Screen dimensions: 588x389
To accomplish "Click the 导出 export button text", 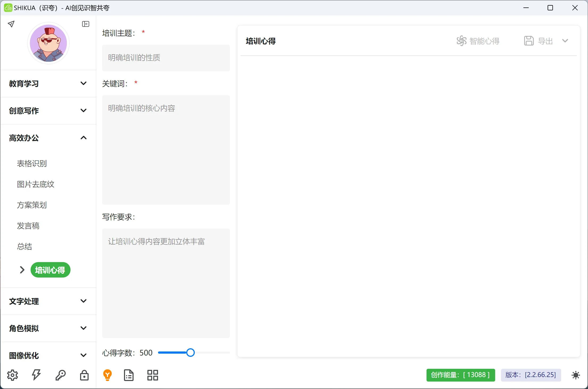I will (x=545, y=41).
